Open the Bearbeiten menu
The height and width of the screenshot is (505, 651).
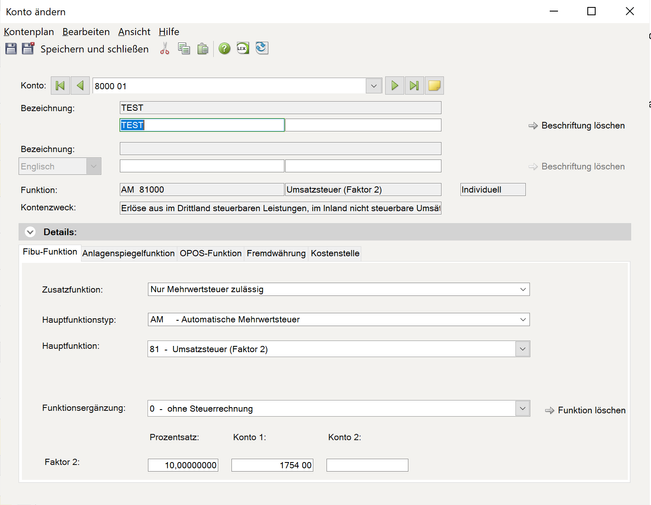pos(86,32)
